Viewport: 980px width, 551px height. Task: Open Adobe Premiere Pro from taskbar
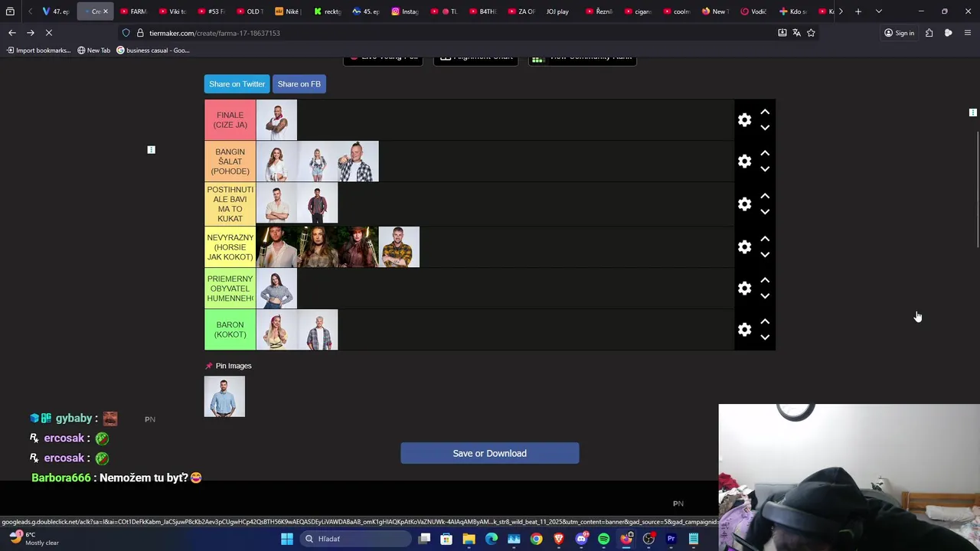click(x=671, y=539)
